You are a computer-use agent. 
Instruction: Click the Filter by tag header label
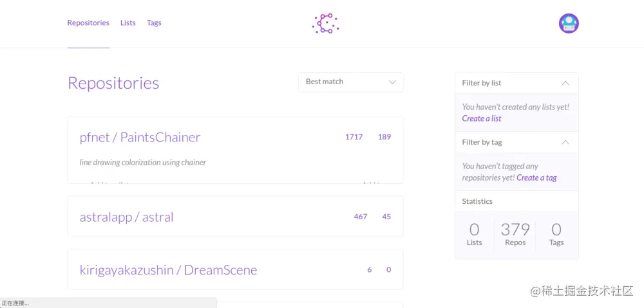[482, 142]
